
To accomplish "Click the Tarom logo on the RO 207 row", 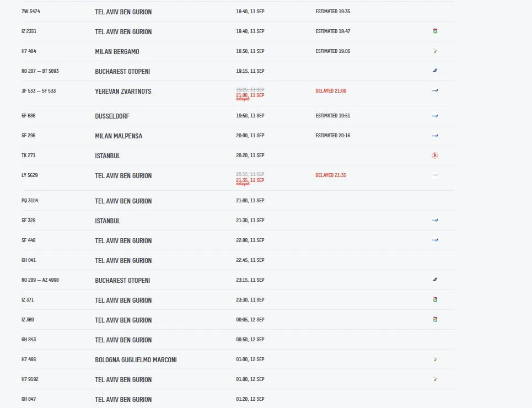I will (435, 71).
